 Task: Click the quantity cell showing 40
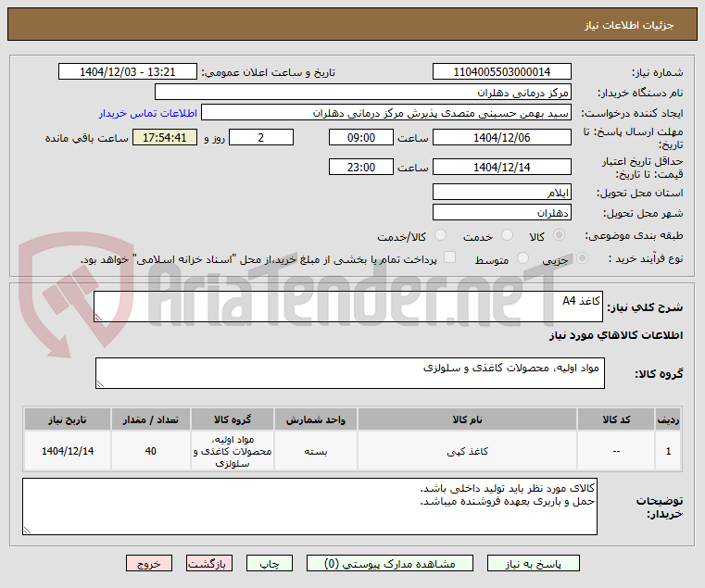[151, 451]
